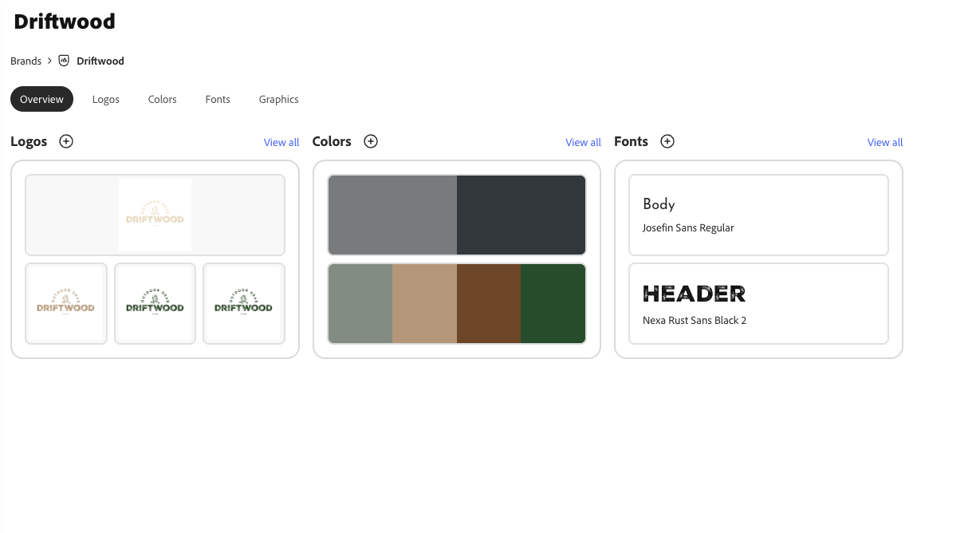Open the Graphics tab
Screen dimensions: 980x533
278,99
